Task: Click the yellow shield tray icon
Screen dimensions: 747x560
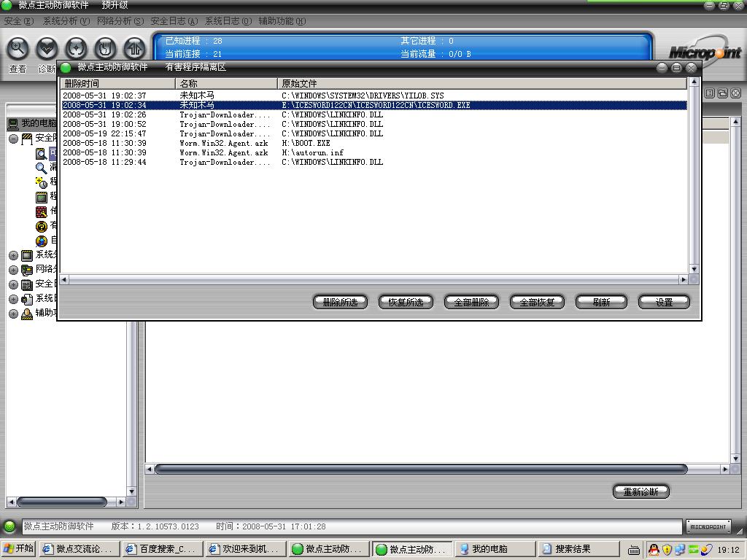Action: 667,550
